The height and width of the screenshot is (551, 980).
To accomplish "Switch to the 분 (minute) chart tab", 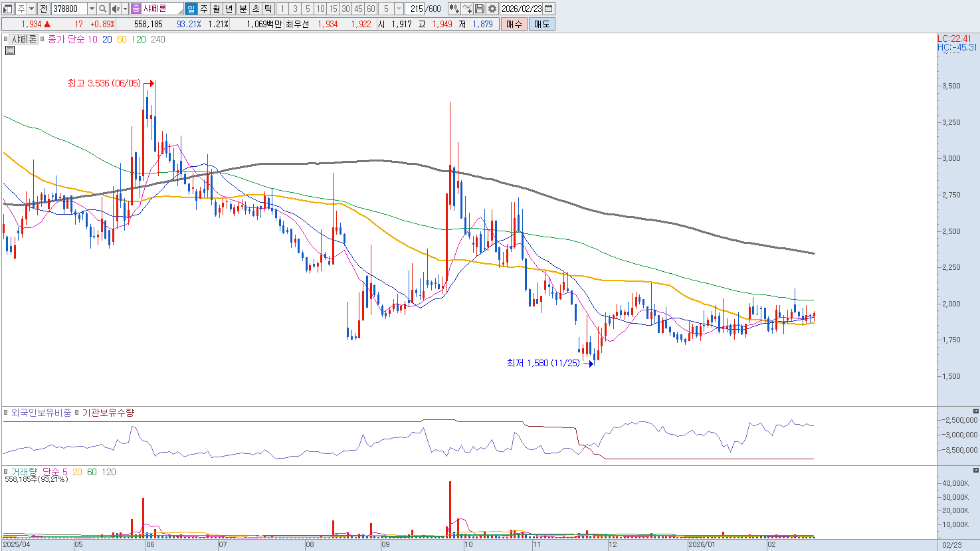I will pyautogui.click(x=243, y=9).
